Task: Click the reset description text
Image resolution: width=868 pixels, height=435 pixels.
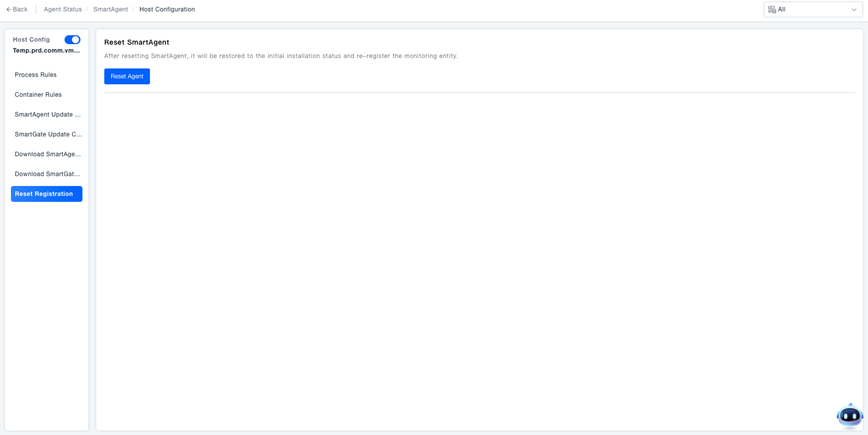Action: tap(281, 56)
